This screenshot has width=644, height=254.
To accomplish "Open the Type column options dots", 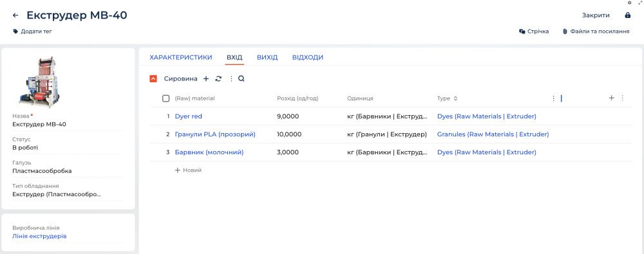I will click(x=553, y=98).
